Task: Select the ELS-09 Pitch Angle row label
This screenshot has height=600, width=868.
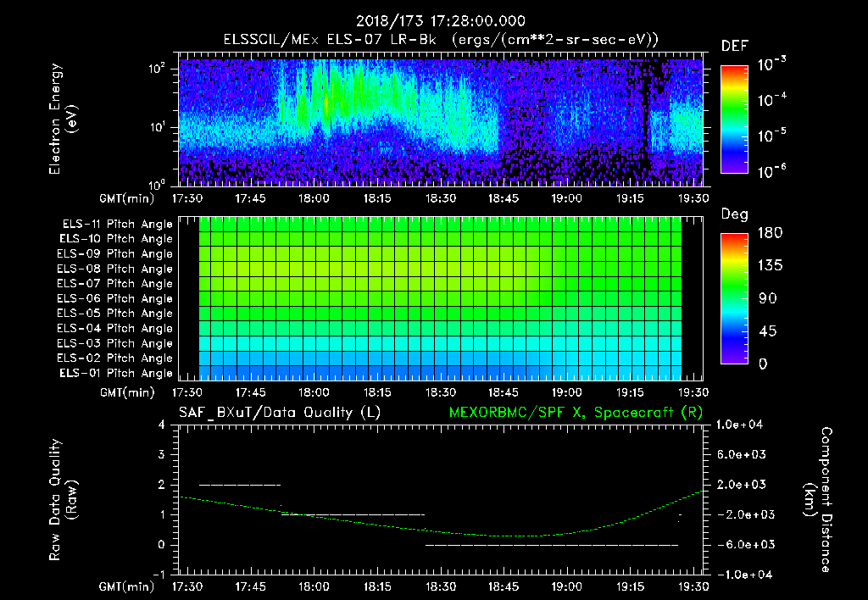Action: coord(114,254)
